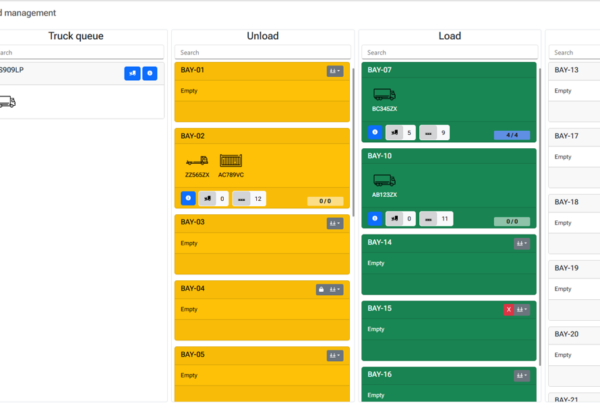Image resolution: width=600 pixels, height=403 pixels.
Task: Click the AB123ZX truck in BAY-10
Action: [384, 181]
